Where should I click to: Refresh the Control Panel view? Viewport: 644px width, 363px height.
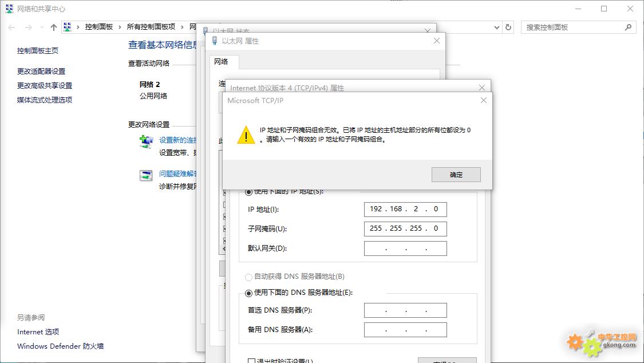(508, 27)
